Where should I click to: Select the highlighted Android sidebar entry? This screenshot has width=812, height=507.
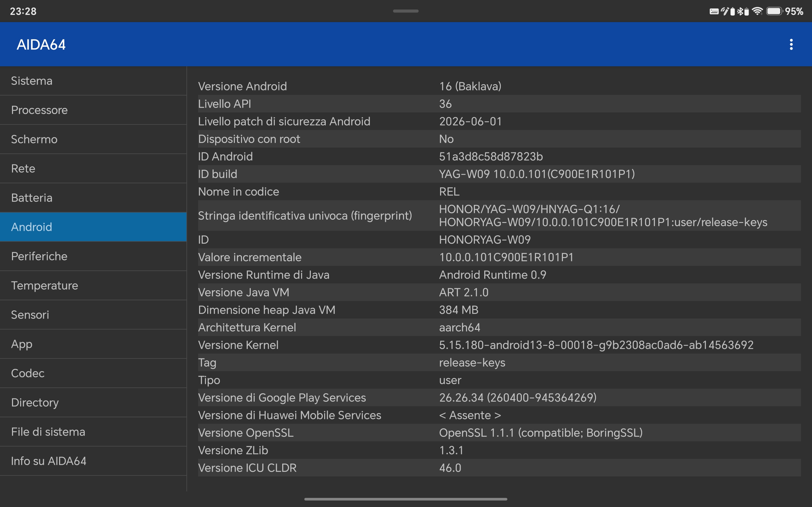tap(93, 227)
